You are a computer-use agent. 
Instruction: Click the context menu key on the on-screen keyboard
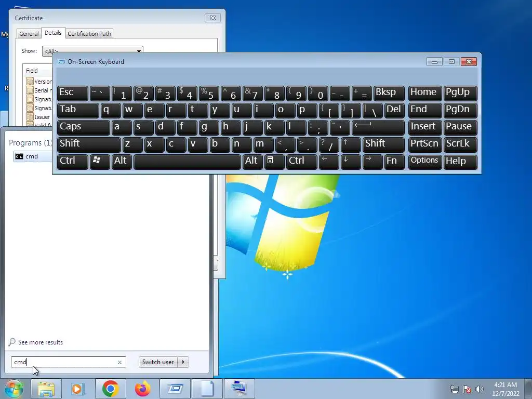[x=274, y=162]
